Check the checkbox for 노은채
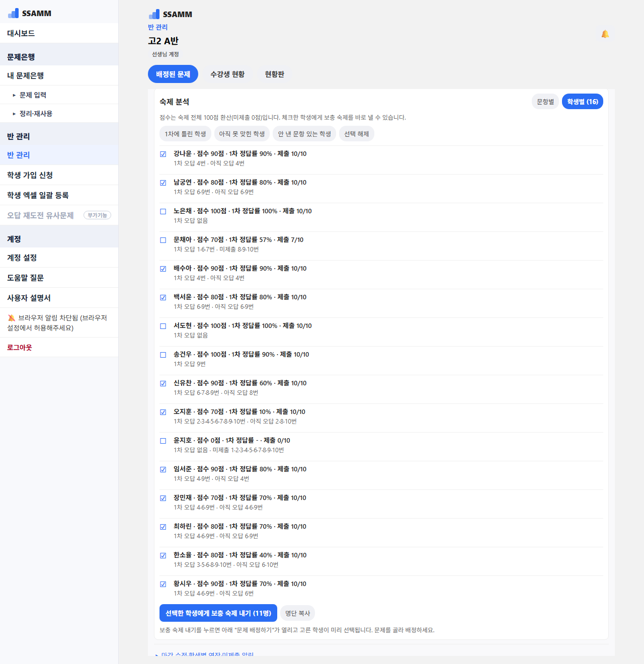The width and height of the screenshot is (644, 664). (x=163, y=211)
